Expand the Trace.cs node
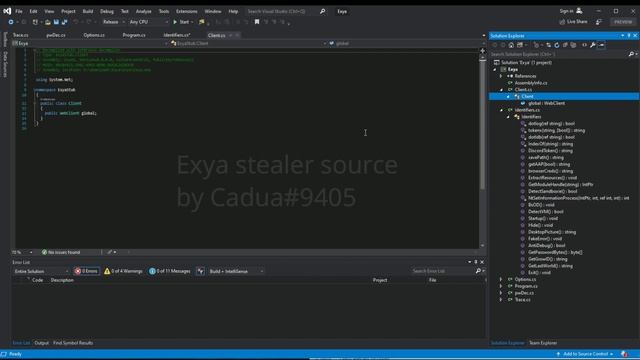The width and height of the screenshot is (640, 360). pos(501,300)
